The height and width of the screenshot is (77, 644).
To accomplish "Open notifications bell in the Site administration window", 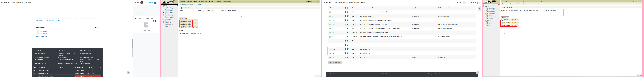I will (458, 3).
